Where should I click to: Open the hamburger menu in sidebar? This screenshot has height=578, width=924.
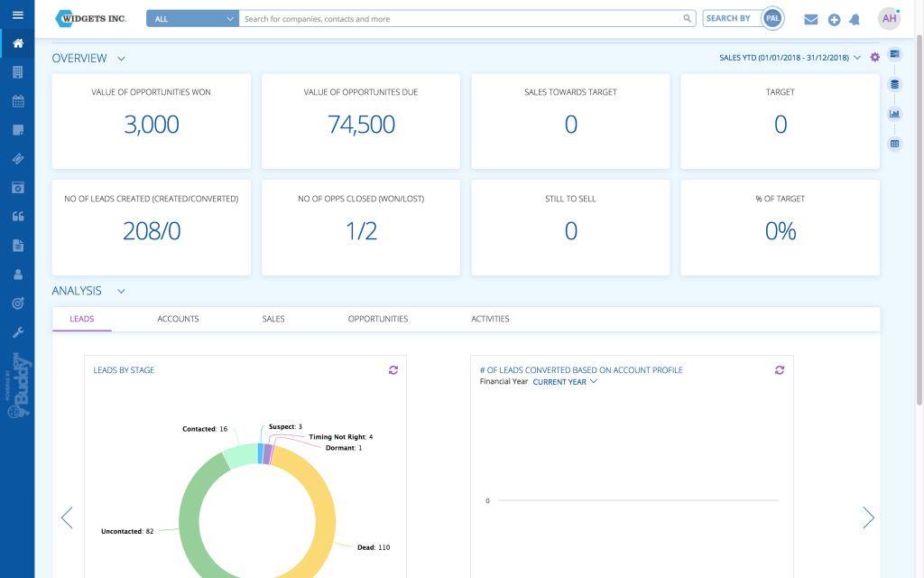pos(17,15)
